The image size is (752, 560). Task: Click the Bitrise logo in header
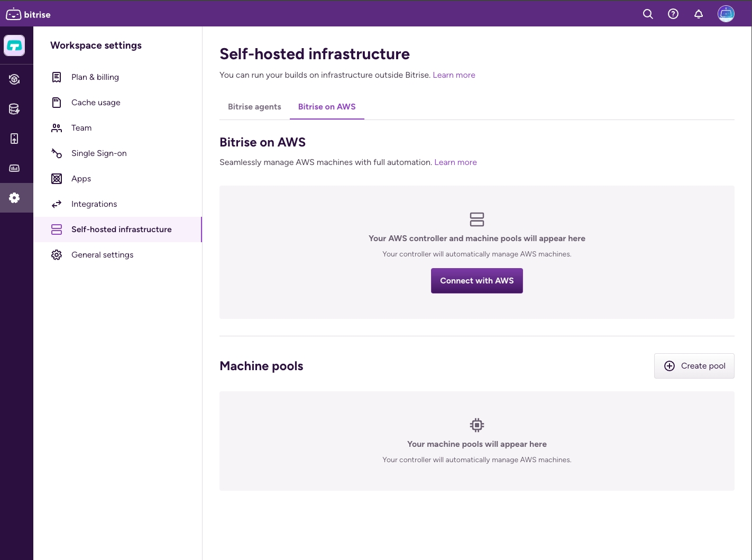[x=29, y=14]
